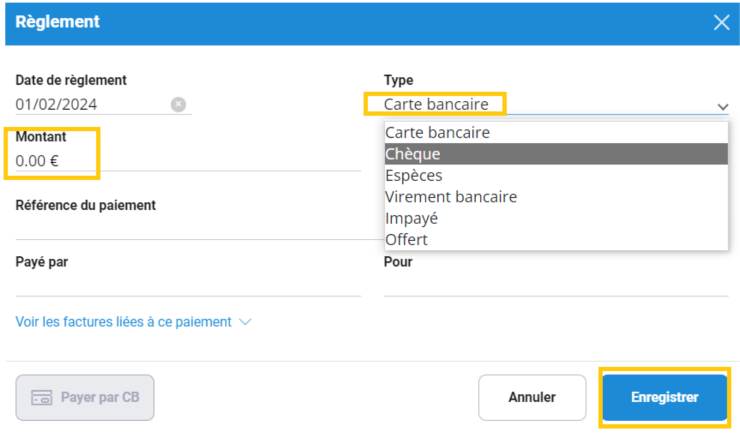740x434 pixels.
Task: Click the Payé par input field
Action: (x=188, y=284)
